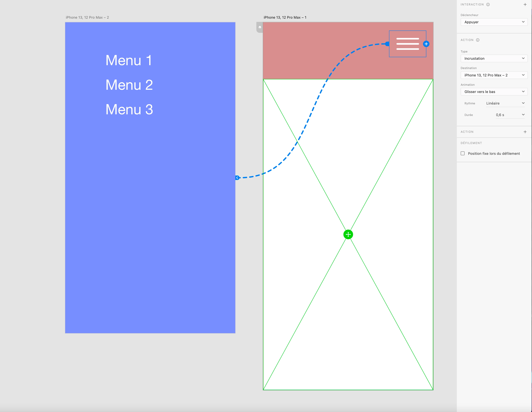Click the Menu 1 text
Image resolution: width=532 pixels, height=412 pixels.
click(x=129, y=60)
